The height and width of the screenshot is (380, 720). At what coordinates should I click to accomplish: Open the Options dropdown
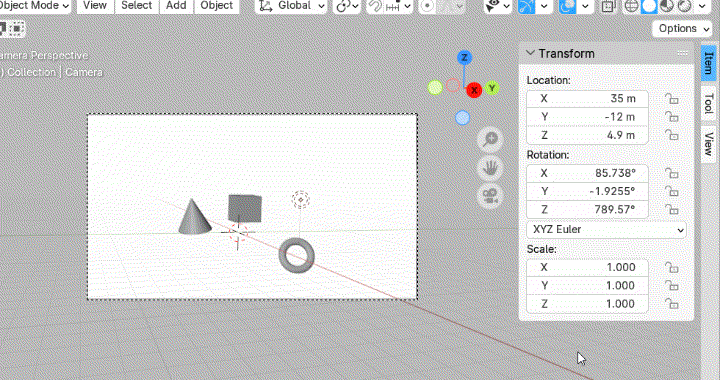682,28
